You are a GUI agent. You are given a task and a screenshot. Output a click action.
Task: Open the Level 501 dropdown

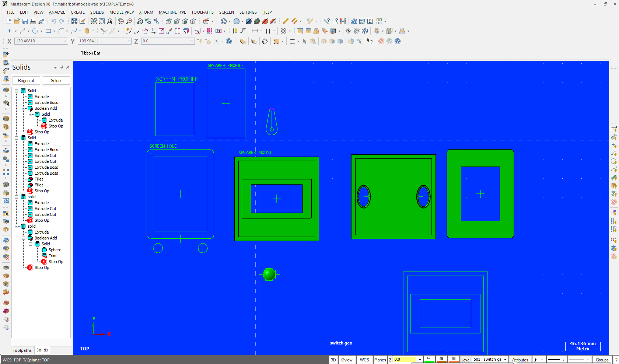click(506, 360)
